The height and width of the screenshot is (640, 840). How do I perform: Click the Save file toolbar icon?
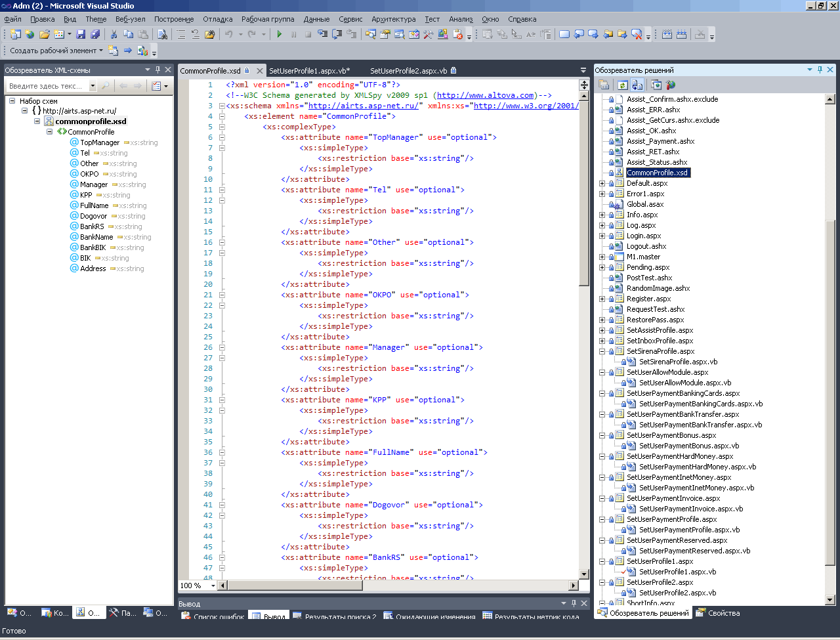(x=81, y=34)
